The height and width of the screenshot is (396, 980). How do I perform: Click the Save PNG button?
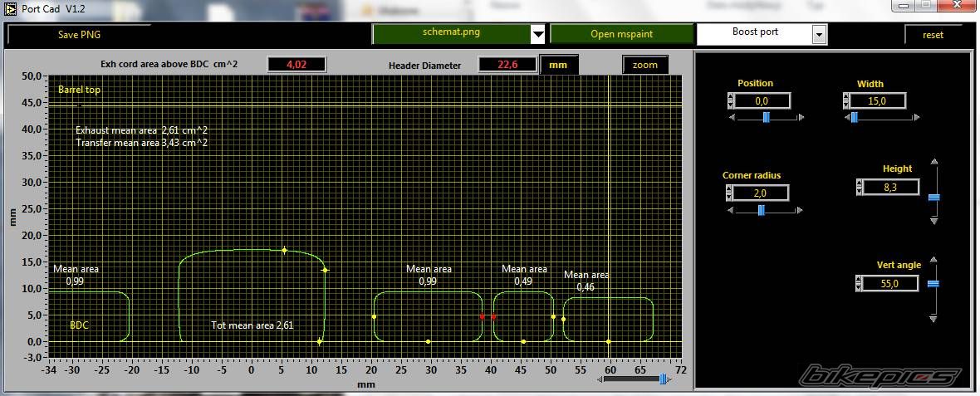[79, 35]
